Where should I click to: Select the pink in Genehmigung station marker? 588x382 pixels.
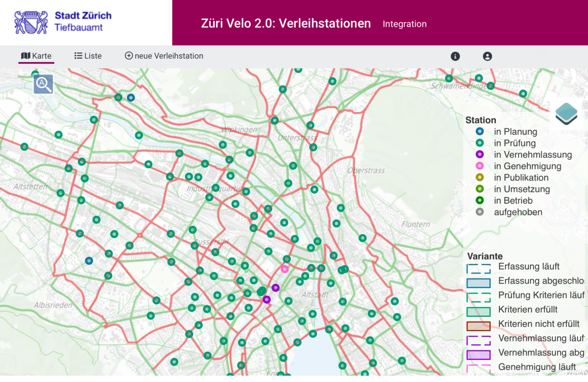pyautogui.click(x=285, y=269)
